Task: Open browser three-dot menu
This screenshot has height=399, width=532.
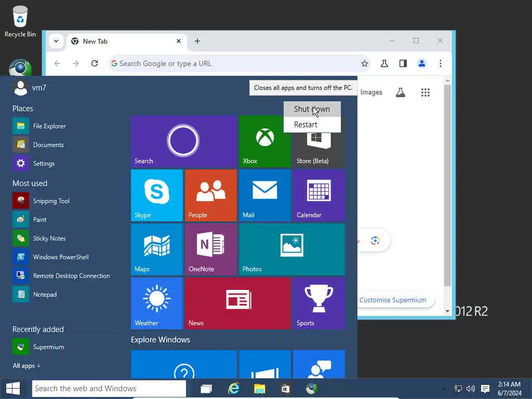Action: [x=441, y=63]
